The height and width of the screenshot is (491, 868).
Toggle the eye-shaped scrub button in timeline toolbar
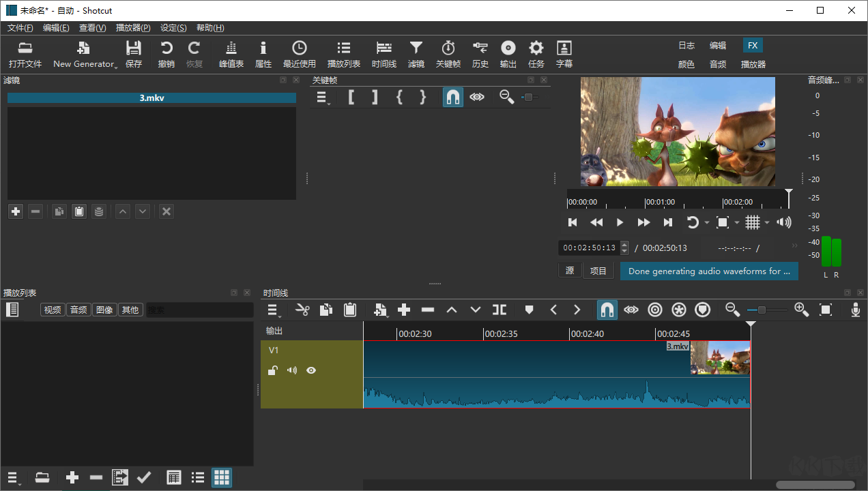[x=631, y=310]
